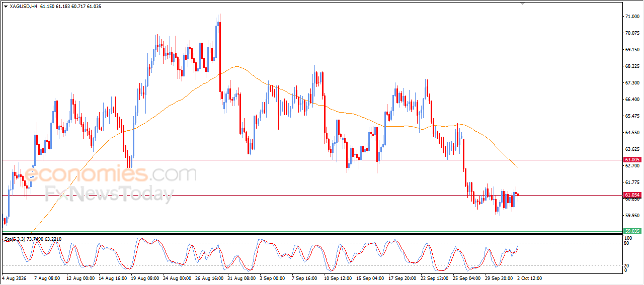Click the 19 Aug 08:00 time label

tap(145, 278)
